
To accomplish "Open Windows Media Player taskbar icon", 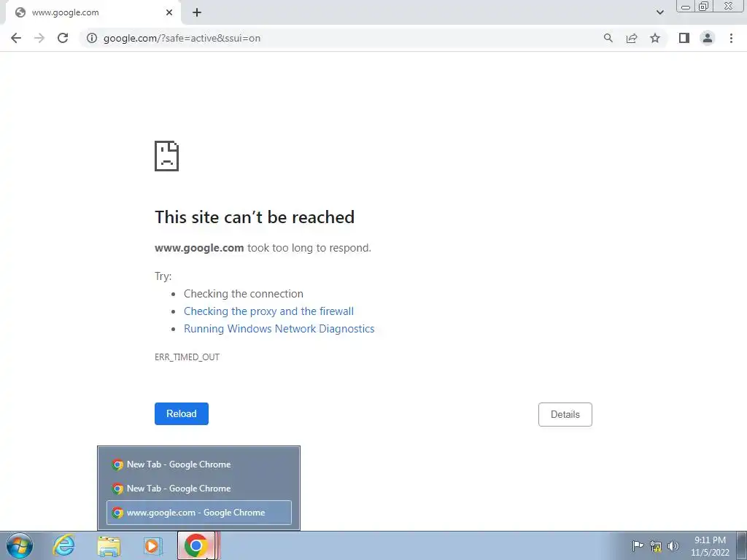I will (x=152, y=545).
